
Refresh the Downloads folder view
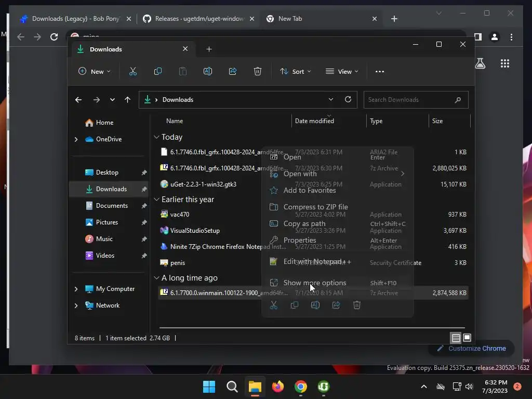click(x=348, y=99)
